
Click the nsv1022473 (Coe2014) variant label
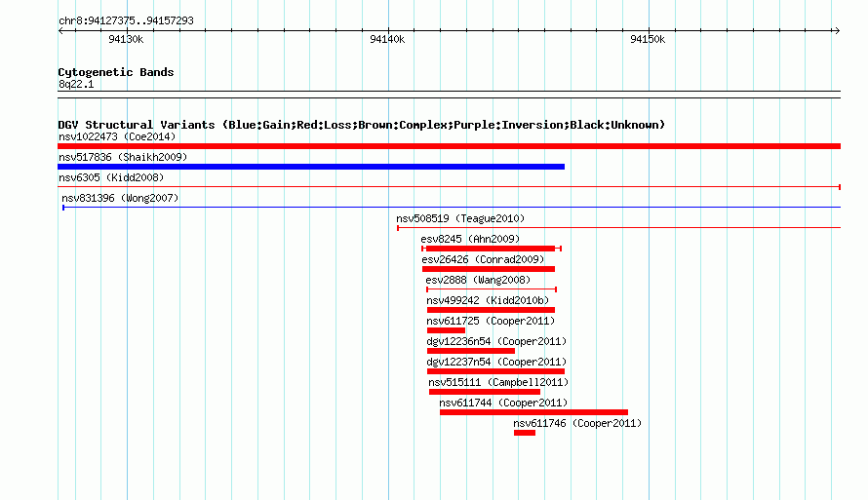pos(117,136)
